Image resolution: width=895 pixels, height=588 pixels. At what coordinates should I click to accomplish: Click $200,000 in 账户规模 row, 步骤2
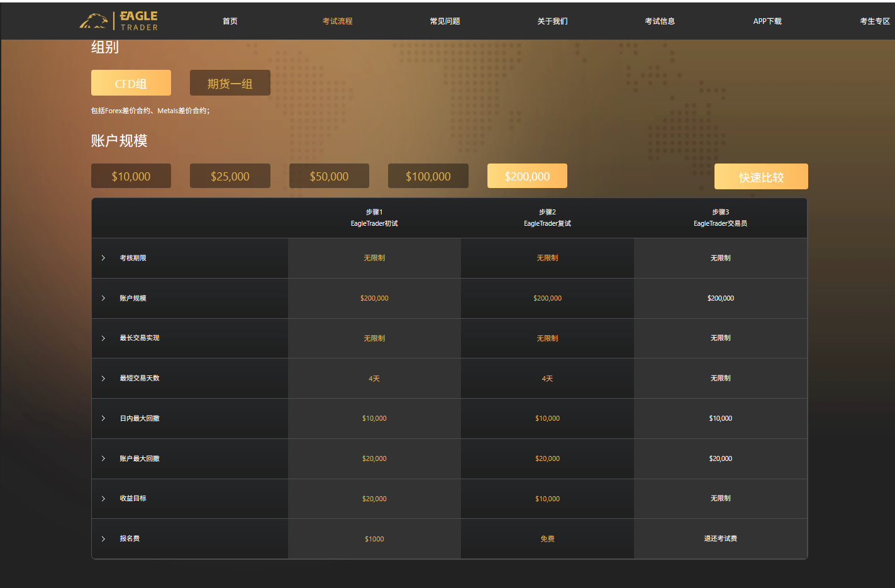pos(547,298)
